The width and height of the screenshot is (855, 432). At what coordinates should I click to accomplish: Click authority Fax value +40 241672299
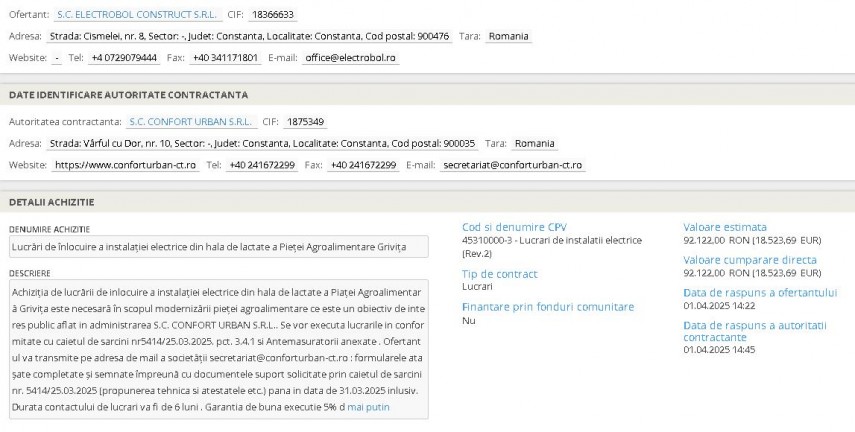coord(363,165)
